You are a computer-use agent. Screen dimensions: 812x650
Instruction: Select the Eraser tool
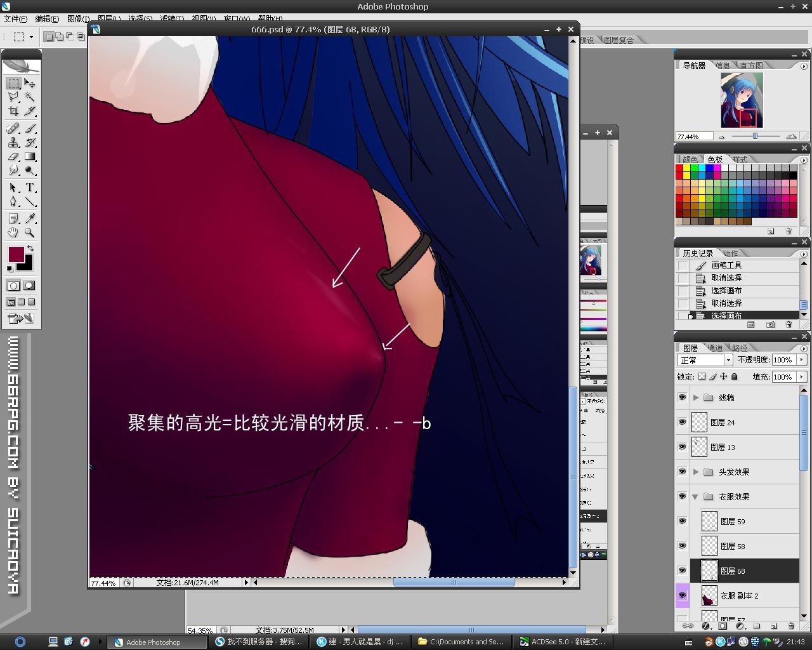(13, 156)
